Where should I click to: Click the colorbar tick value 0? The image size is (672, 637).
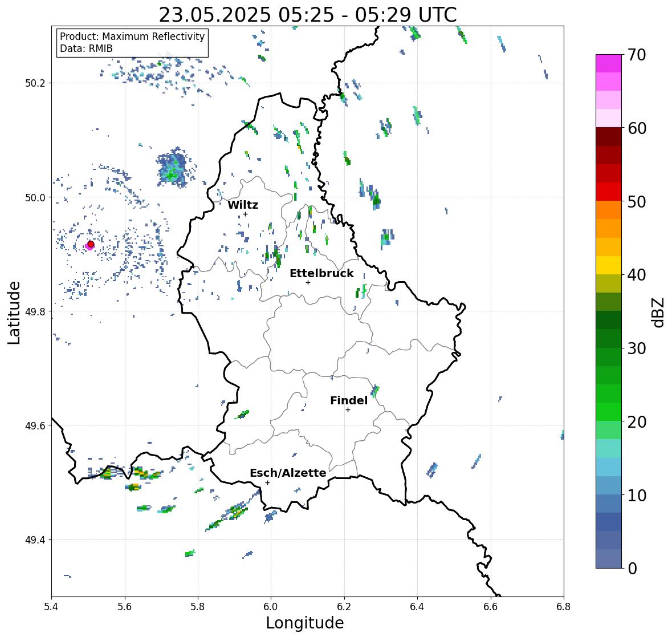pyautogui.click(x=632, y=569)
